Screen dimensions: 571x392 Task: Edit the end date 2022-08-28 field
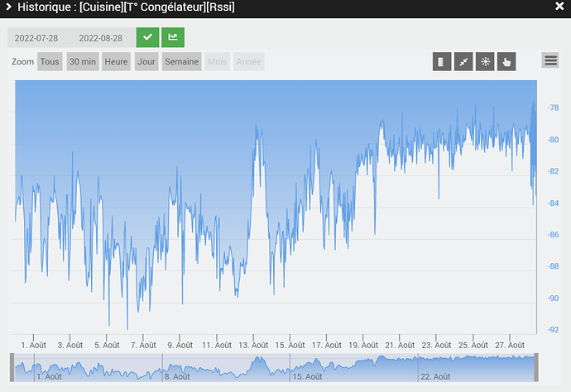[100, 38]
